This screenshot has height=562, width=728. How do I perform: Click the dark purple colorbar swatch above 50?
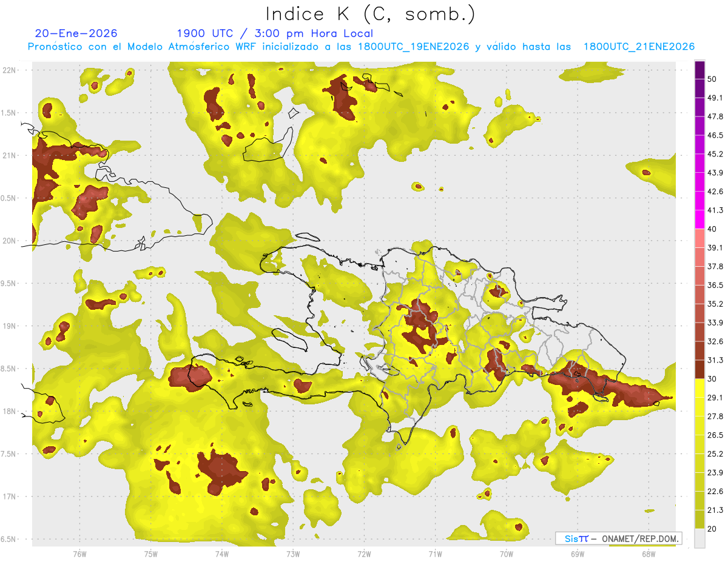699,70
